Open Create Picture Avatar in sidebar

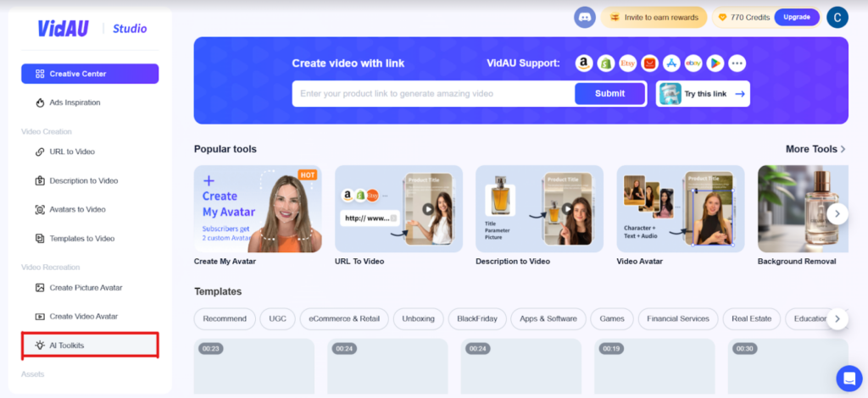90,287
